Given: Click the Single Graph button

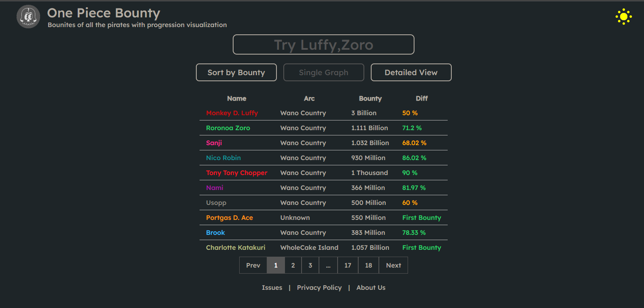Looking at the screenshot, I should point(324,72).
